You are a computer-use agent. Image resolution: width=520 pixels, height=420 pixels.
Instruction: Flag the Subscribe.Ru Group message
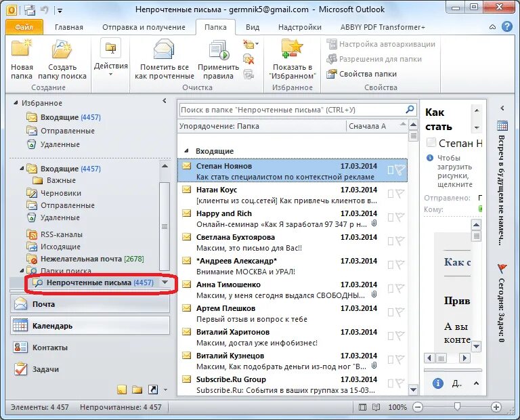(400, 383)
